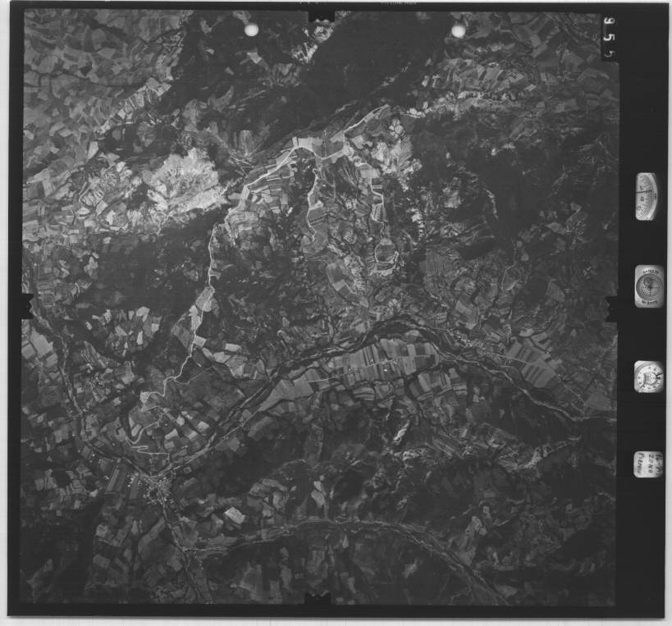The image size is (672, 626).
Task: Click the handwritten zone data card
Action: [647, 464]
